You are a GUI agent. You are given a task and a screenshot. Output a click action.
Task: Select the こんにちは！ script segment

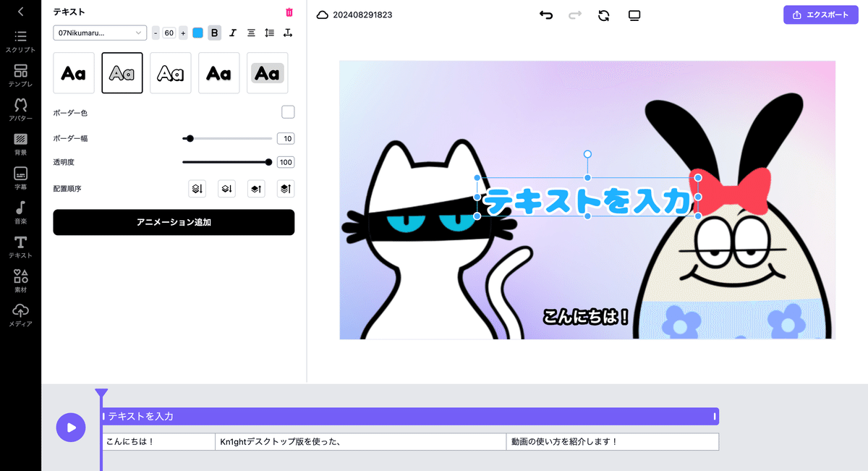point(158,441)
